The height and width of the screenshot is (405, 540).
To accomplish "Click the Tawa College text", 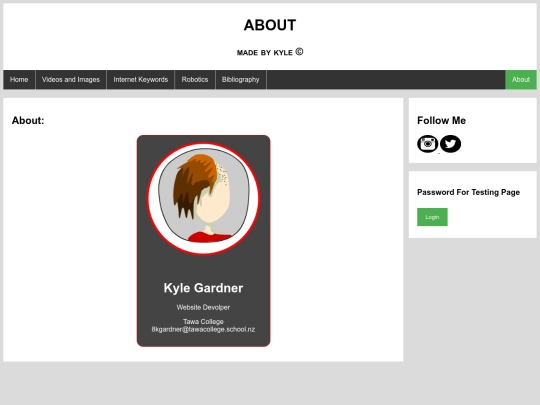I will [x=203, y=322].
